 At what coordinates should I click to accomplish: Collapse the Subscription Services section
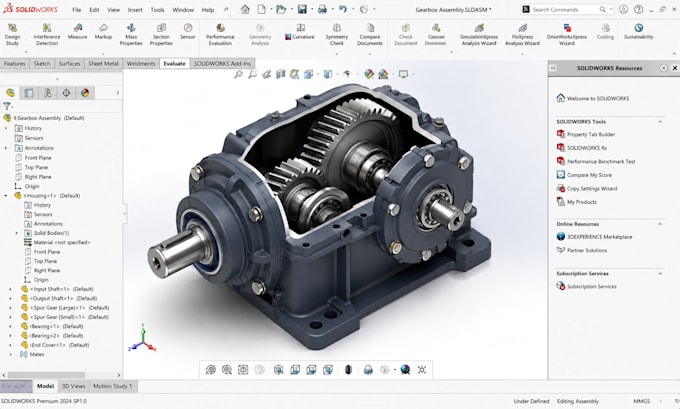click(660, 274)
